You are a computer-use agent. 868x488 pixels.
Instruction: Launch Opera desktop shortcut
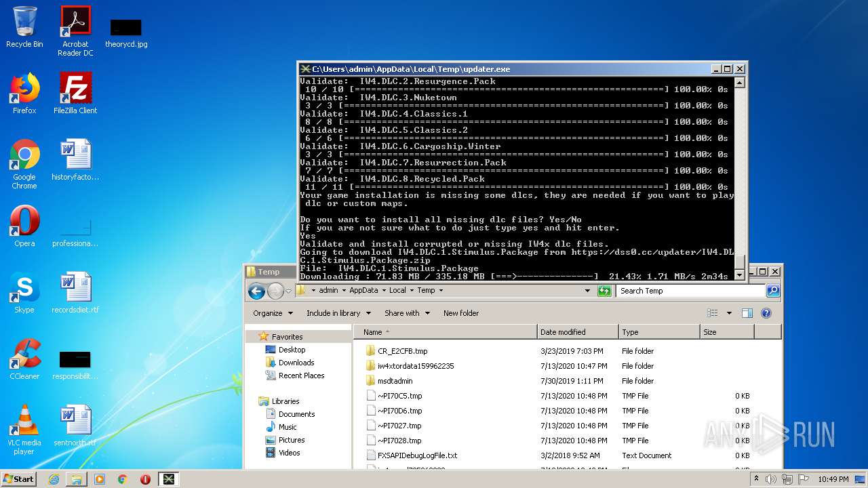(24, 226)
